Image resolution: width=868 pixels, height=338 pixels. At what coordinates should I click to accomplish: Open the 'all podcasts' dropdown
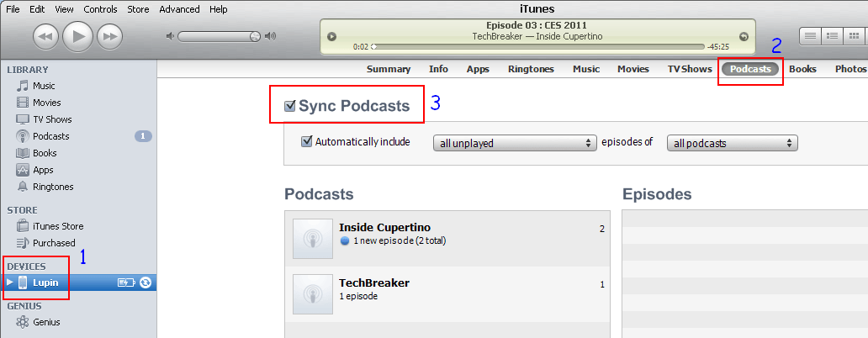point(732,143)
